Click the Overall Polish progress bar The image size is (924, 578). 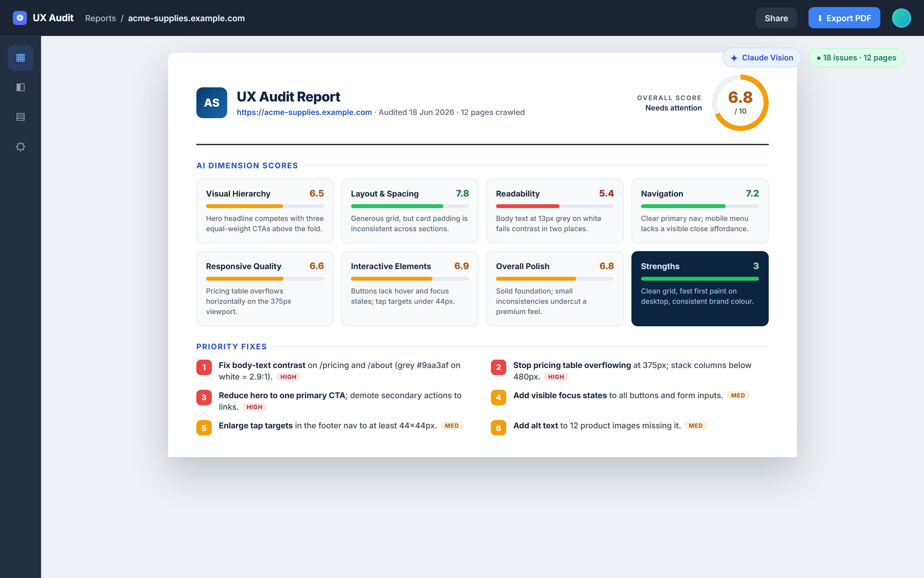(555, 279)
